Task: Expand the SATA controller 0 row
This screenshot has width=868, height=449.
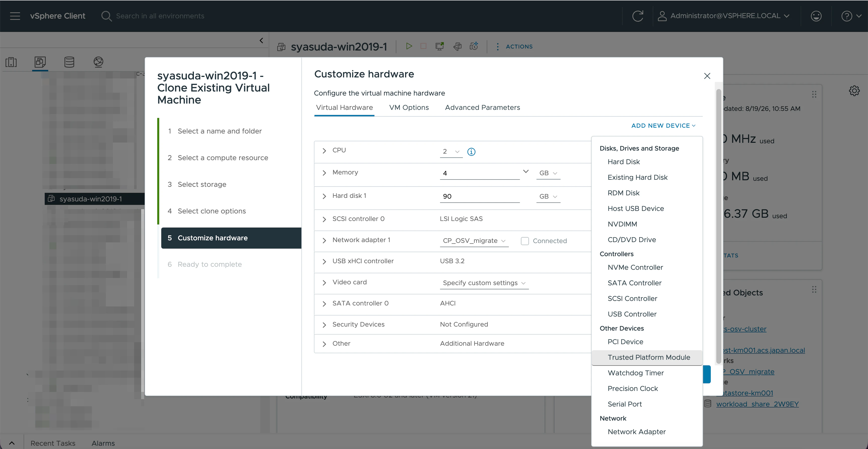Action: coord(324,304)
